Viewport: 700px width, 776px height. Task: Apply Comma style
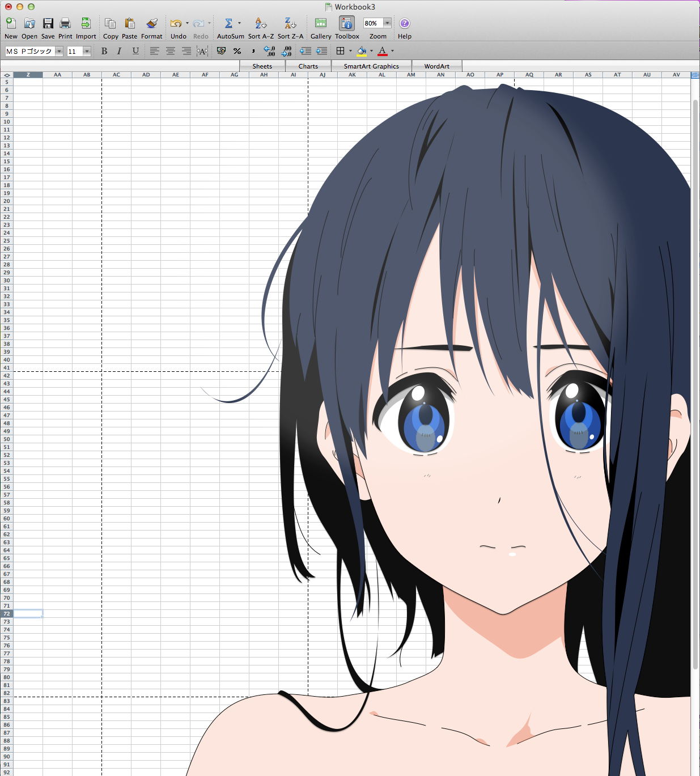point(253,51)
